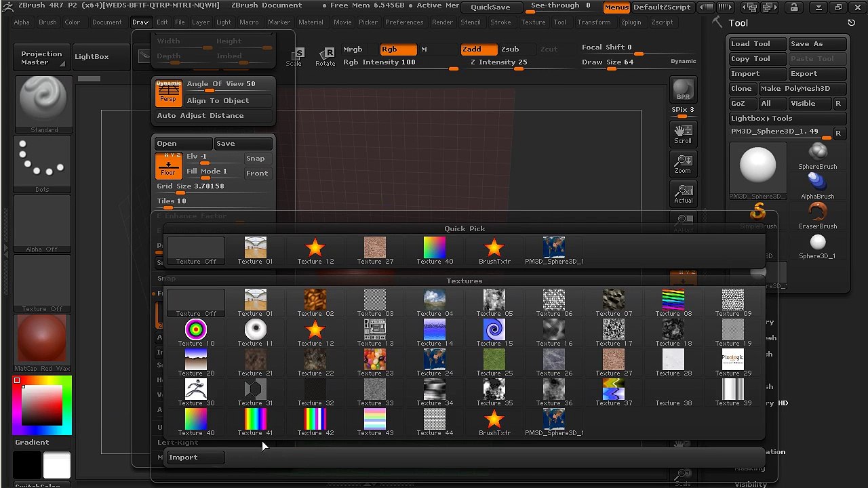Viewport: 868px width, 488px height.
Task: Pick Texture 29 Pixologic logo
Action: click(733, 363)
